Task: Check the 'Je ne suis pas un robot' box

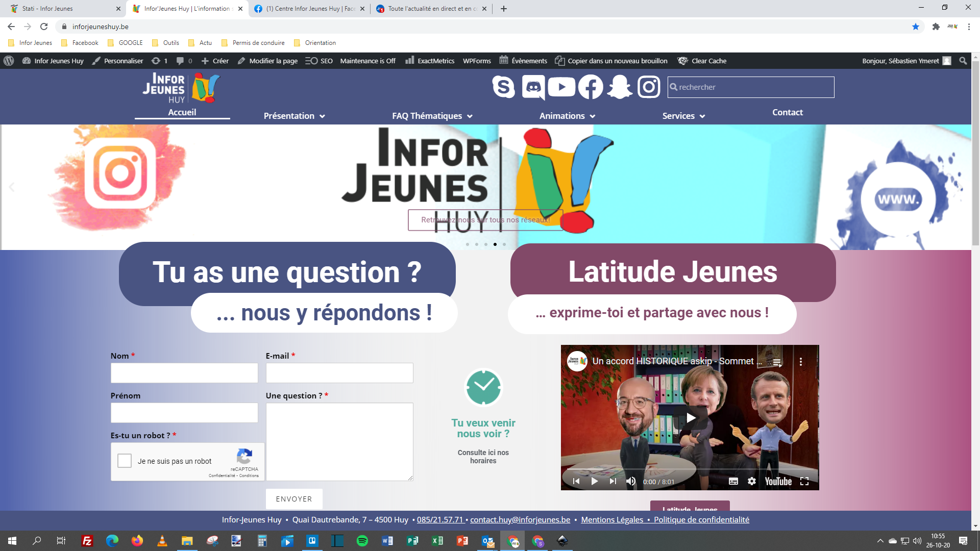Action: coord(125,461)
